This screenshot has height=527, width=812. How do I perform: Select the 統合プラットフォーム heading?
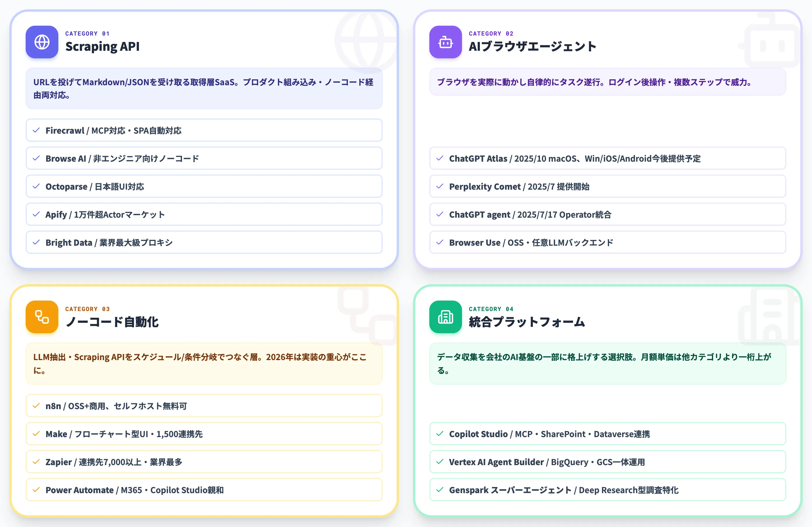pos(527,322)
